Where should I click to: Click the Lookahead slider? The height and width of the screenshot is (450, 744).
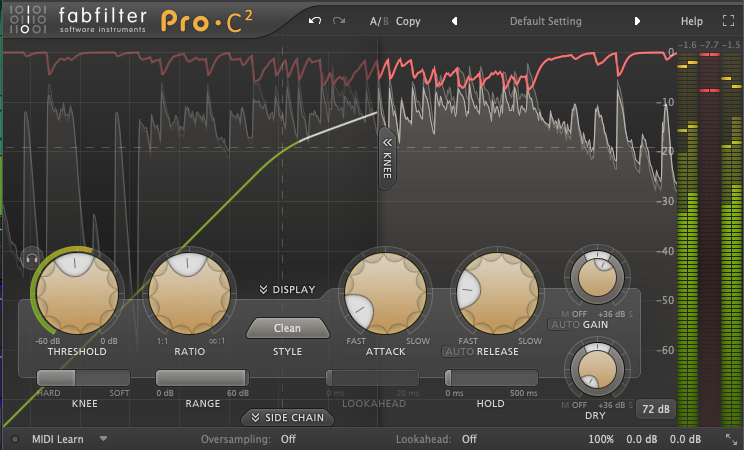[x=373, y=378]
